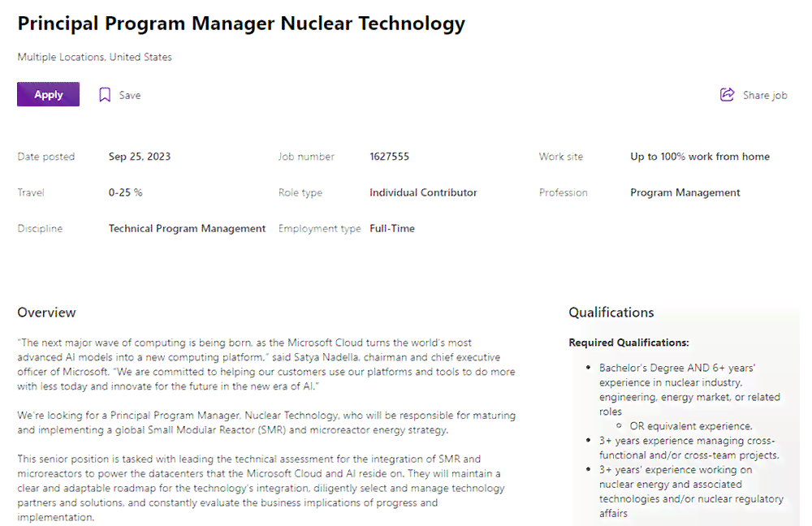Click the Share job arrow icon
The image size is (812, 526).
click(x=727, y=95)
